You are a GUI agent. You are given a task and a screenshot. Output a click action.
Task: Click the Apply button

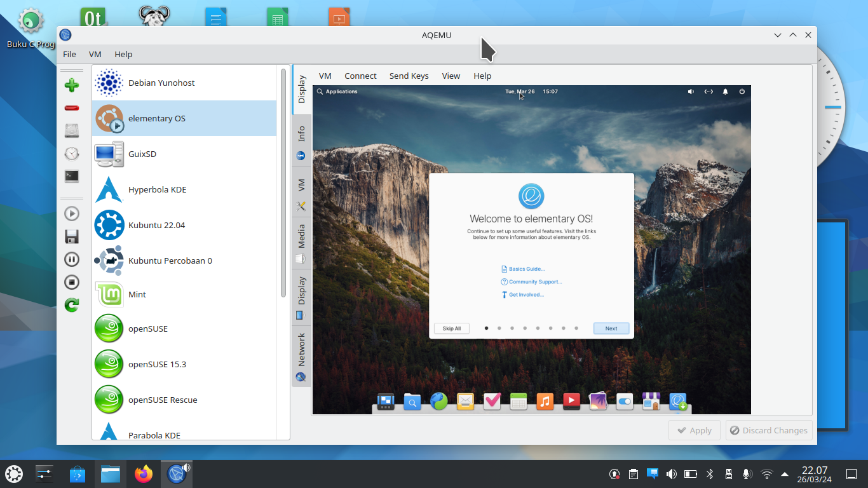click(x=694, y=430)
